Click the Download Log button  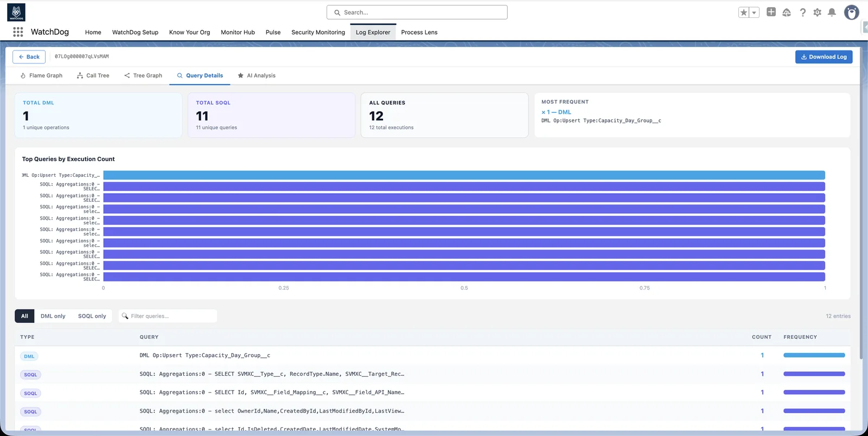tap(824, 57)
